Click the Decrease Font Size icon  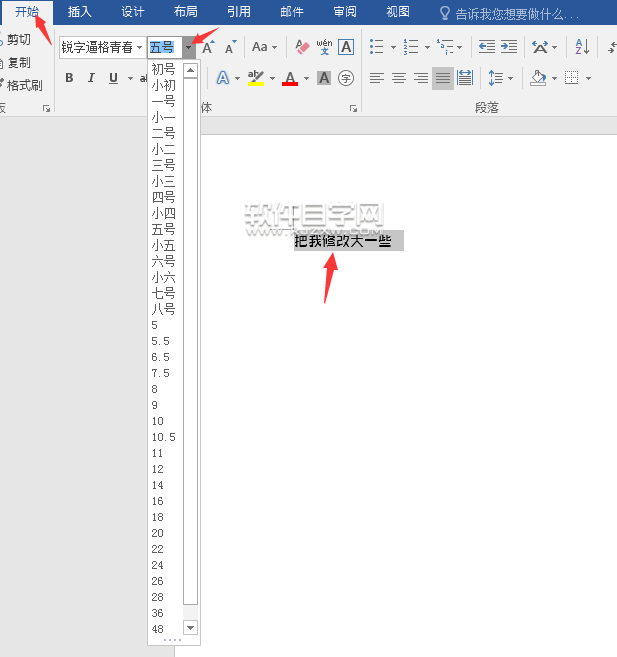tap(230, 47)
